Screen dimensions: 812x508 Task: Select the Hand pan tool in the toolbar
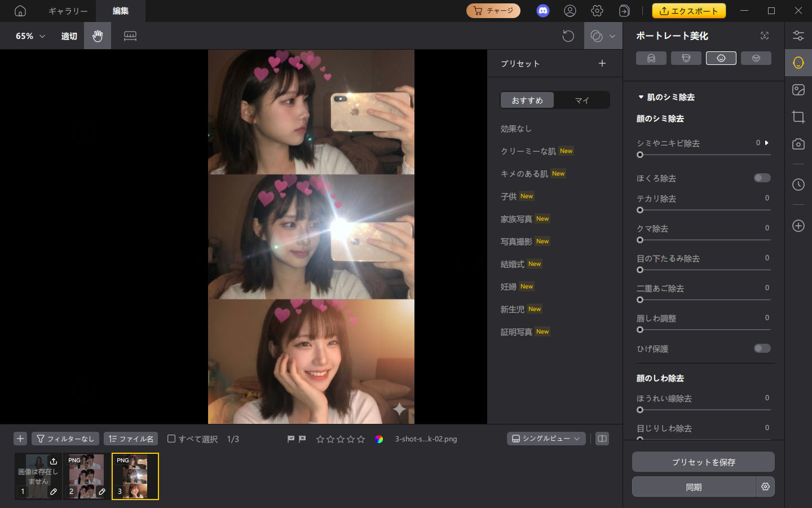97,36
